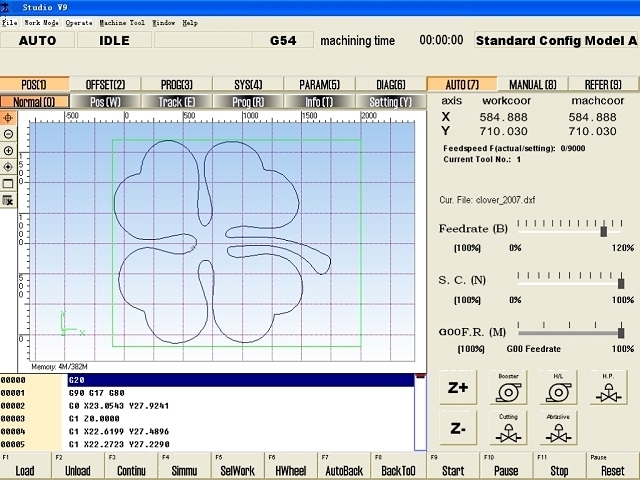640x480 pixels.
Task: Open the Machine Tool menu
Action: tap(121, 22)
